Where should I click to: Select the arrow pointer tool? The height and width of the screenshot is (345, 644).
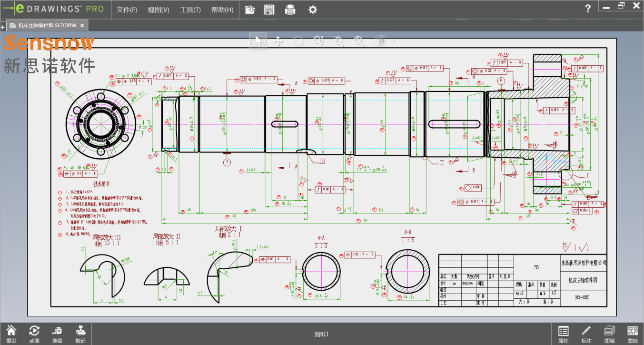tap(258, 41)
